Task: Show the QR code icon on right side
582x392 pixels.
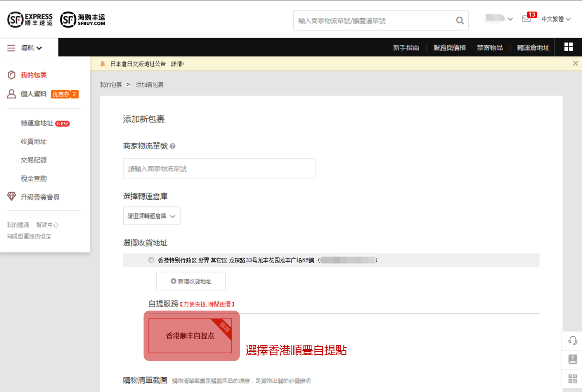Action: [573, 378]
